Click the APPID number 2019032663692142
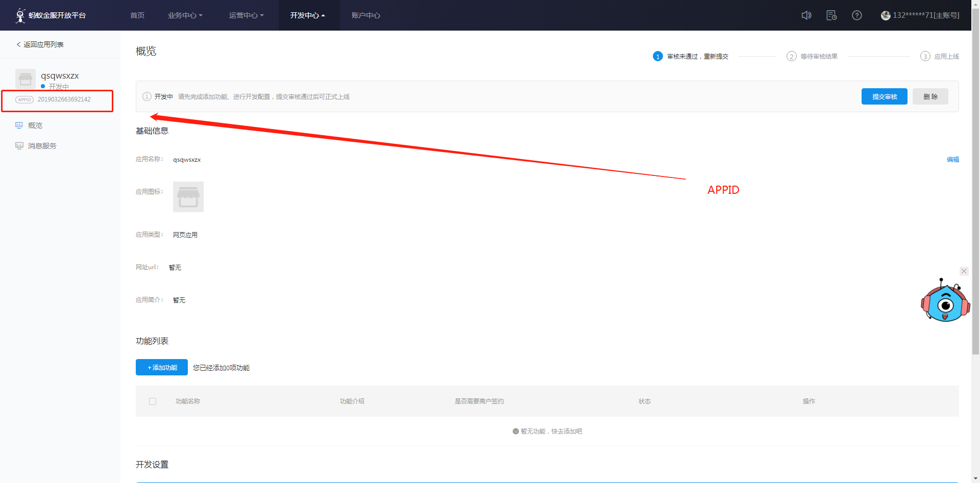 [64, 99]
